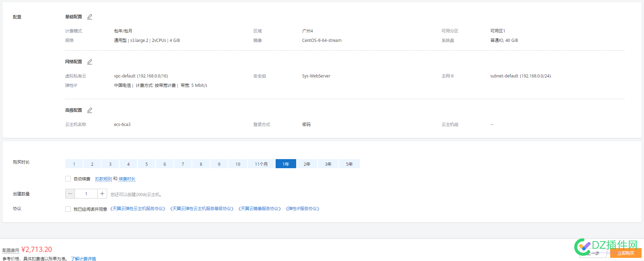Check the 我已经阅读并同意 agreement box
This screenshot has width=644, height=261.
[68, 209]
